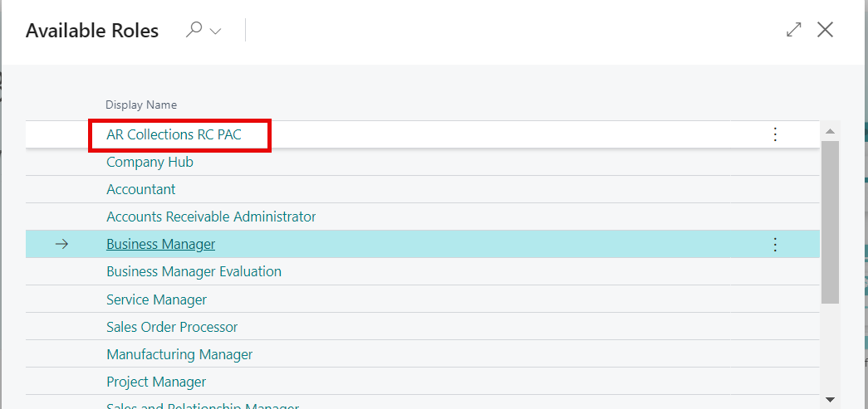Choose the Project Manager role
Screen dimensions: 868x409
click(x=156, y=382)
